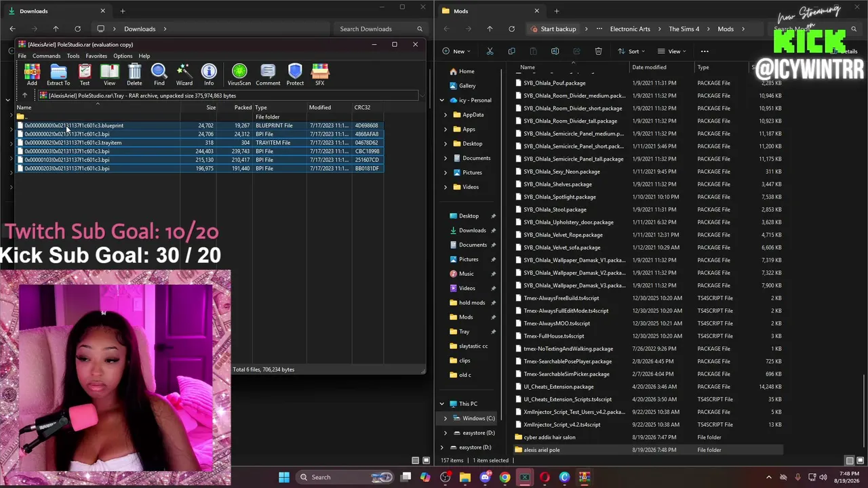Viewport: 868px width, 488px height.
Task: Navigate up from the Mods folder
Action: click(x=490, y=29)
